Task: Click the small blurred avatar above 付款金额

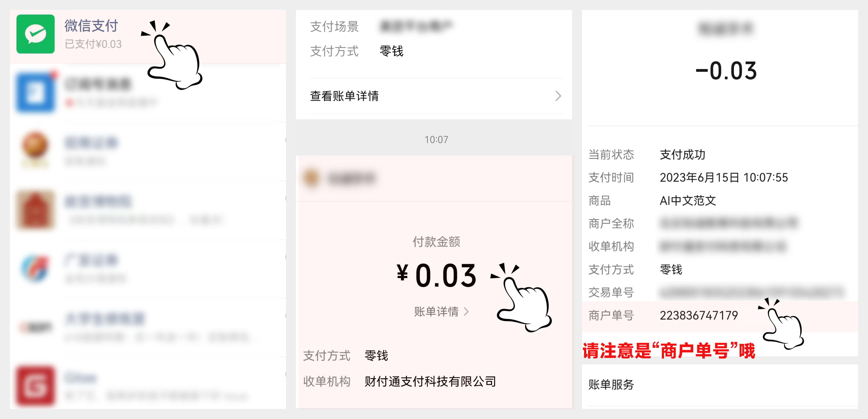Action: [311, 177]
